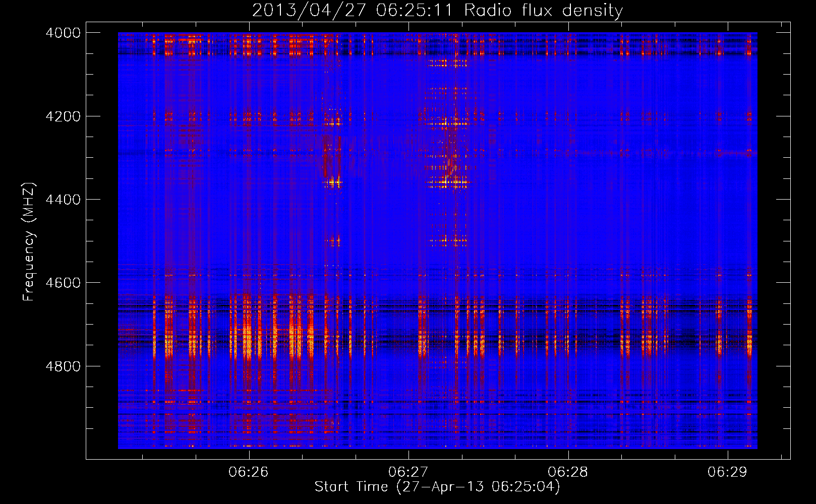Click the '4000' frequency axis label
The height and width of the screenshot is (504, 816).
(x=63, y=33)
